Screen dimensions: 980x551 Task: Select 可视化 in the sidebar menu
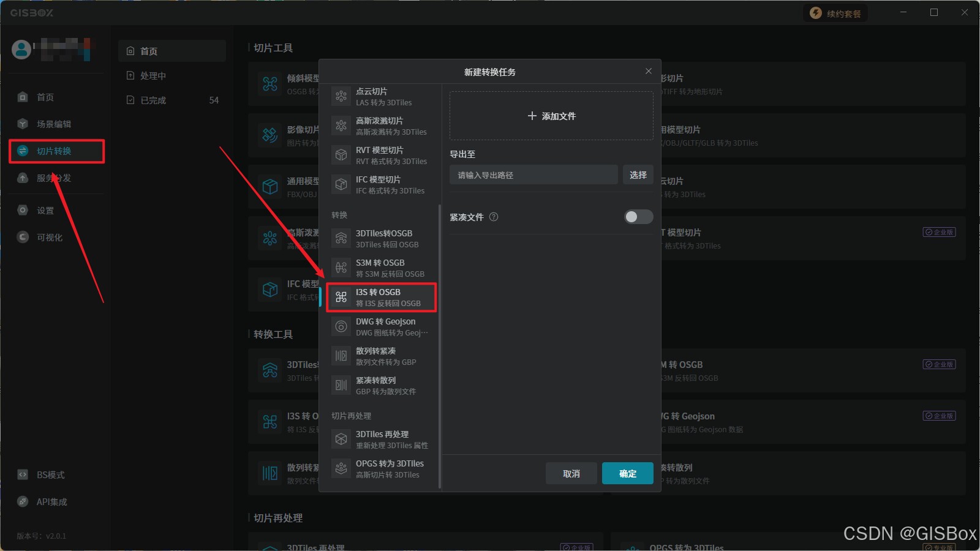pyautogui.click(x=56, y=237)
